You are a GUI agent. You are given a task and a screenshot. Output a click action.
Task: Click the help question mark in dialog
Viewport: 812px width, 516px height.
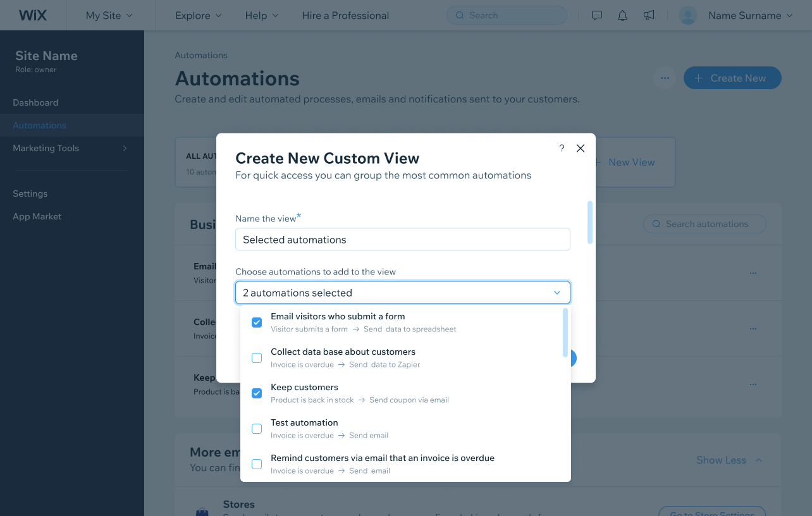pos(562,148)
